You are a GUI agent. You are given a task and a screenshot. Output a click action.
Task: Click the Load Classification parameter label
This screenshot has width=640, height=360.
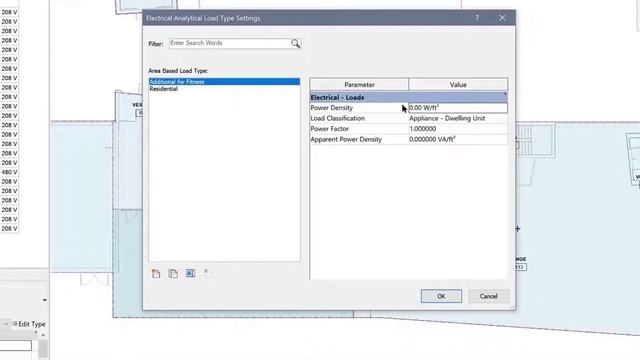tap(338, 118)
